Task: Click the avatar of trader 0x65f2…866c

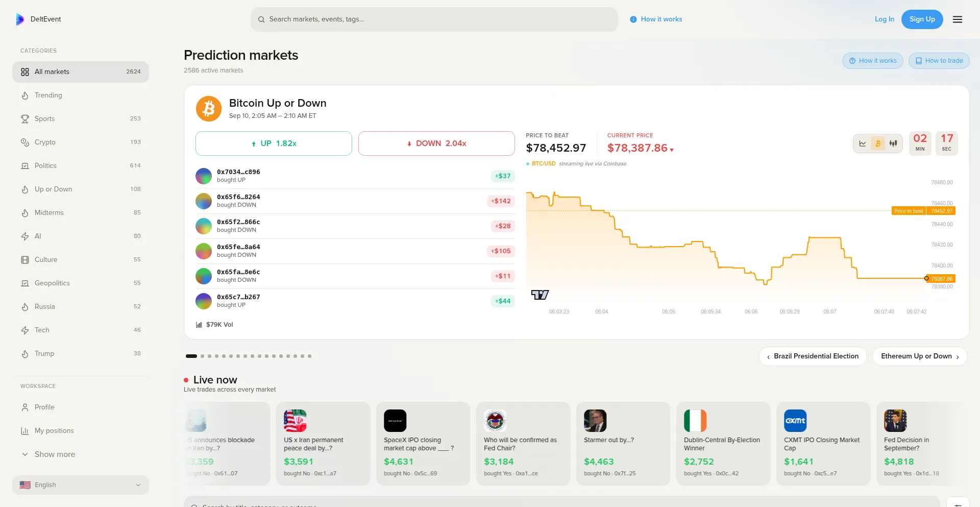Action: [204, 226]
